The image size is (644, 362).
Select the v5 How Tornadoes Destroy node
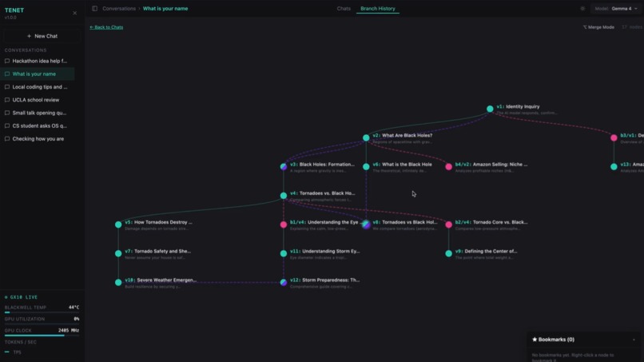point(118,225)
